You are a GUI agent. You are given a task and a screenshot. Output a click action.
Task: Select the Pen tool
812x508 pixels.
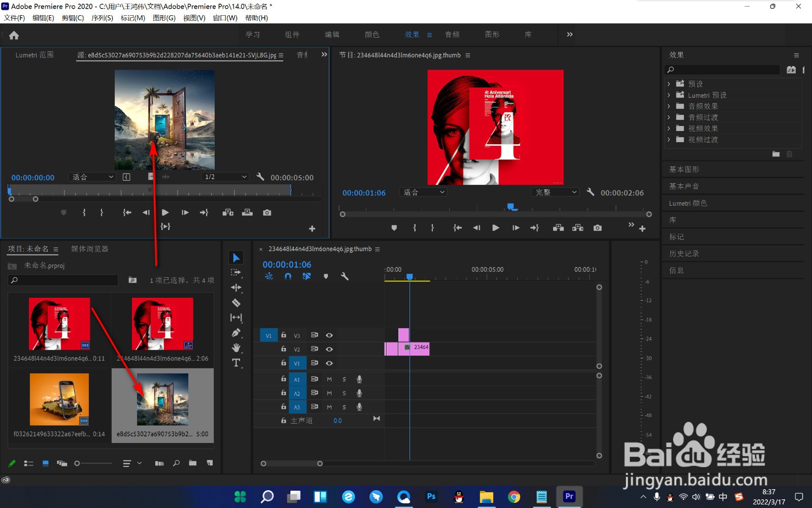coord(236,333)
